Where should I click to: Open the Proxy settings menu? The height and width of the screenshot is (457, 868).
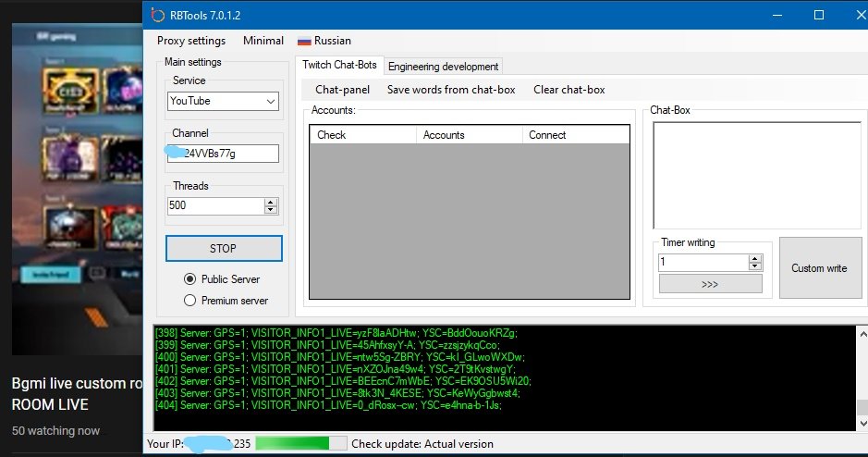pos(191,41)
